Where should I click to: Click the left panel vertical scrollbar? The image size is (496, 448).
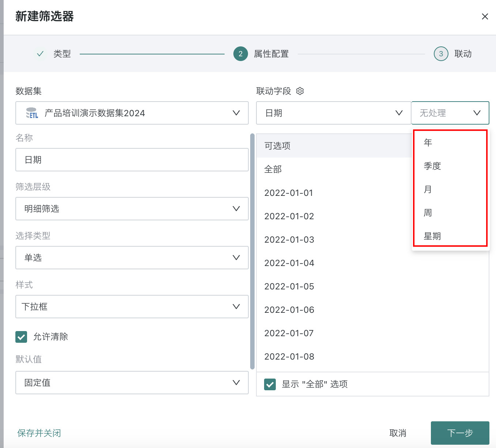252,251
